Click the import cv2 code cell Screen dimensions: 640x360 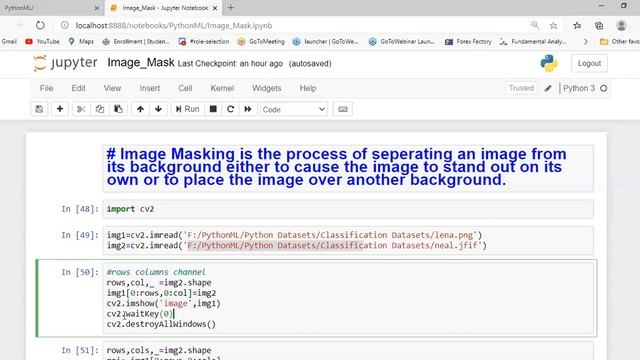(x=348, y=209)
